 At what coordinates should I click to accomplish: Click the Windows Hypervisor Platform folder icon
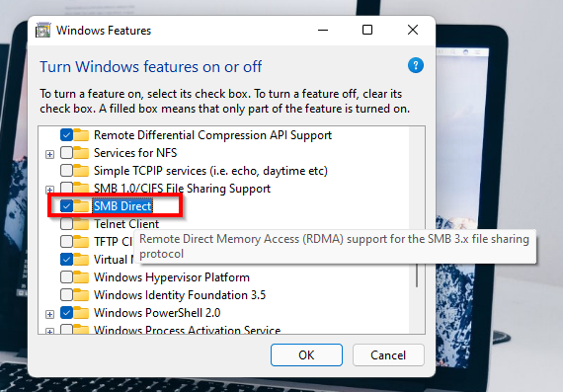pos(81,277)
